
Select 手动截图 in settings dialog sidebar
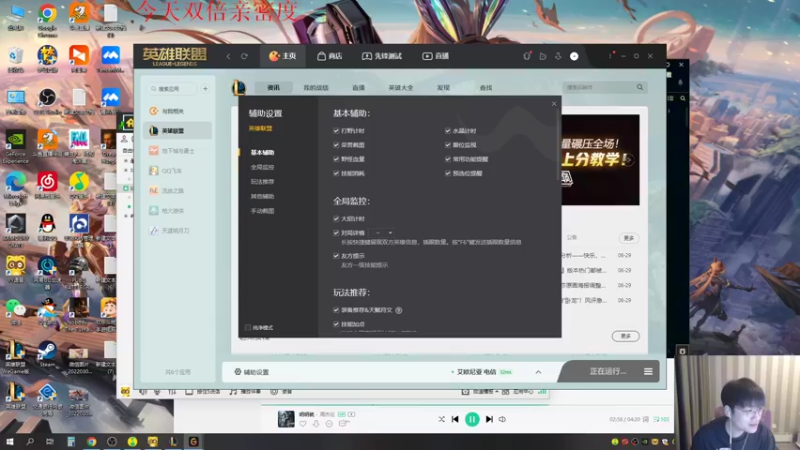point(262,211)
